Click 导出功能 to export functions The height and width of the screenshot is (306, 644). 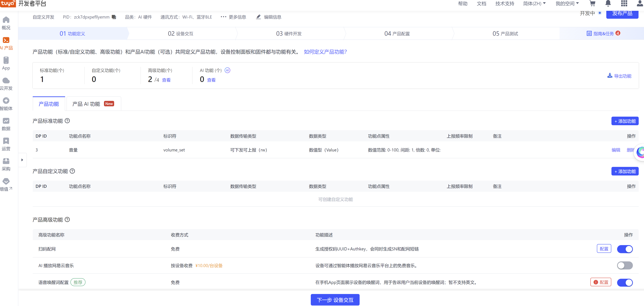[x=619, y=76]
